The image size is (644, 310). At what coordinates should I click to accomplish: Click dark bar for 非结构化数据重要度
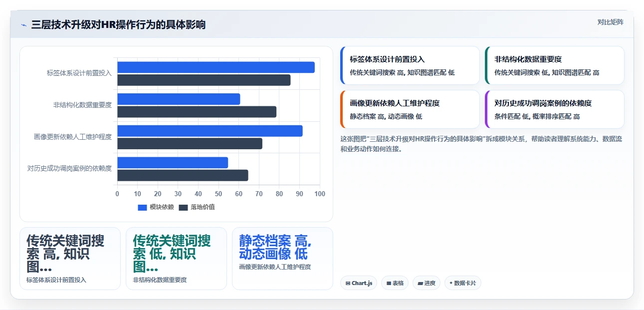[x=197, y=112]
